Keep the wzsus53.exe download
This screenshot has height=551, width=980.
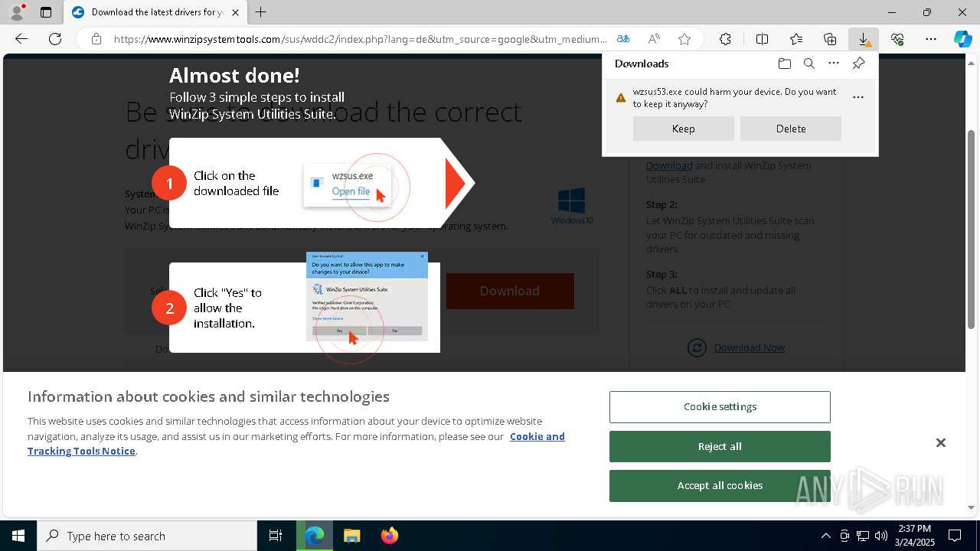tap(684, 129)
